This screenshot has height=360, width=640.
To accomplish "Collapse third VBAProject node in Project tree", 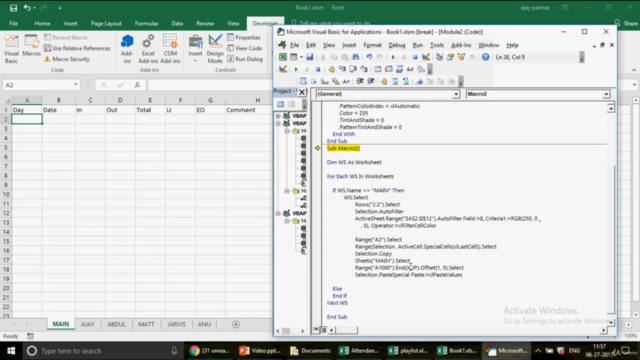I will [x=278, y=213].
